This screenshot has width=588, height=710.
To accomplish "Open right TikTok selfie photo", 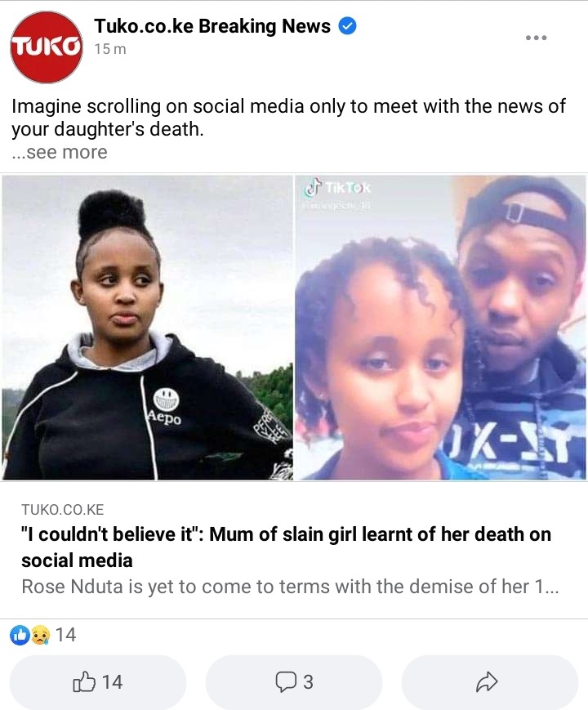I will point(440,328).
